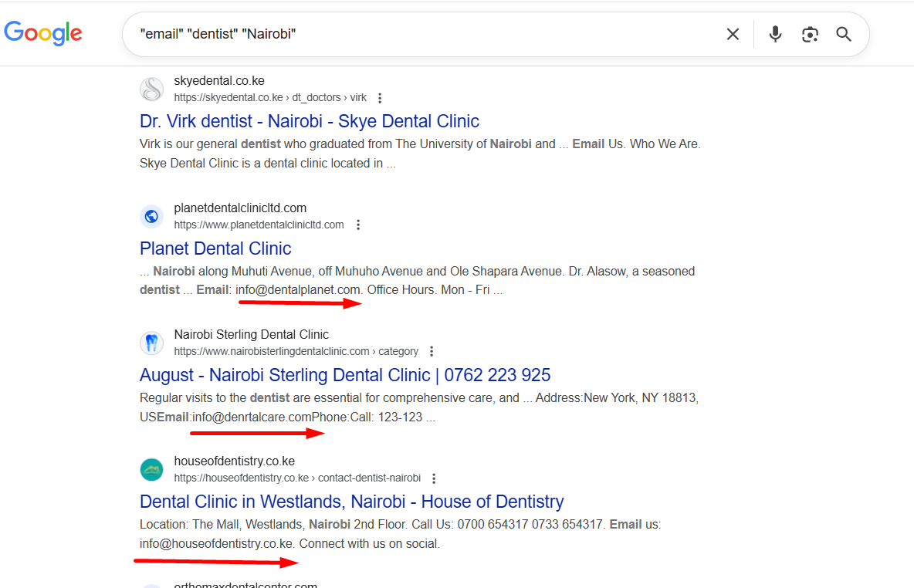Click the House of Dentistry favicon
914x588 pixels.
coord(151,470)
